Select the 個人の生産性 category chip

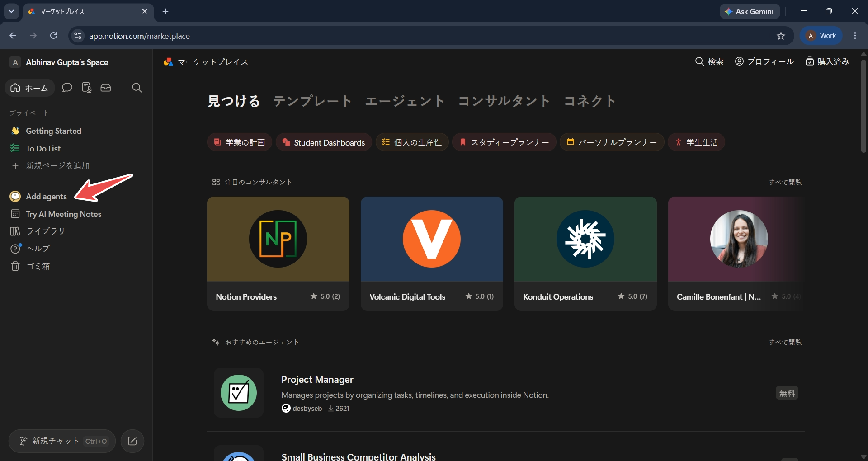tap(412, 142)
